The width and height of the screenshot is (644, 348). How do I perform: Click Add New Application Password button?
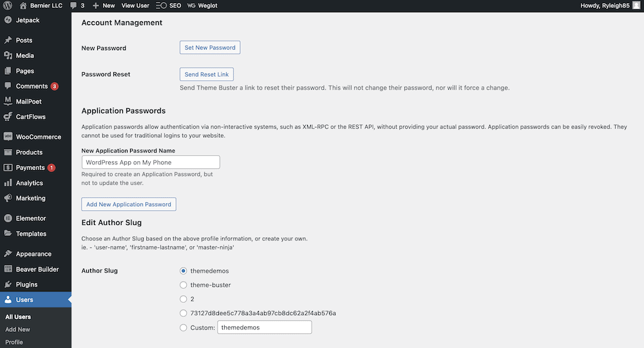click(129, 204)
